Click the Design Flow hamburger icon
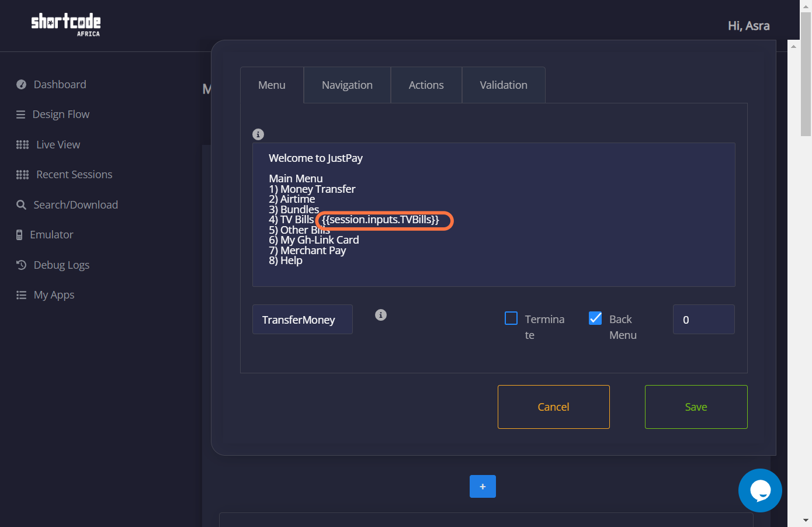This screenshot has height=527, width=812. 21,115
